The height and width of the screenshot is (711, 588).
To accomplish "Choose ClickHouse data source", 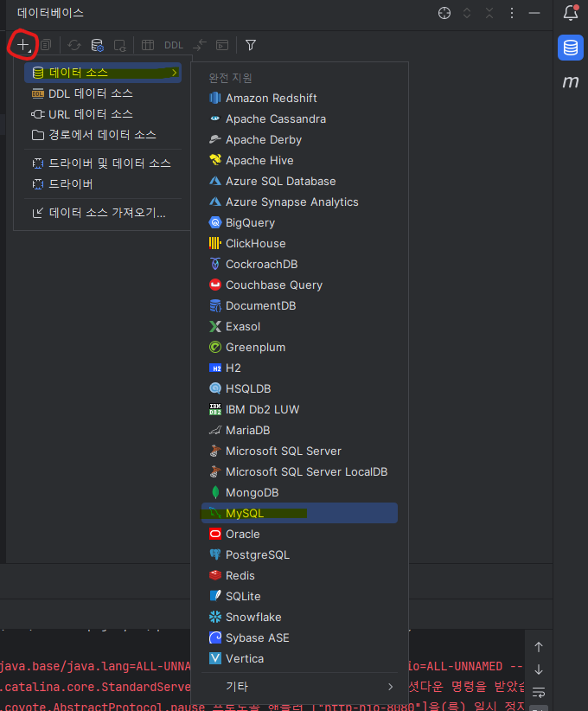I will coord(300,244).
